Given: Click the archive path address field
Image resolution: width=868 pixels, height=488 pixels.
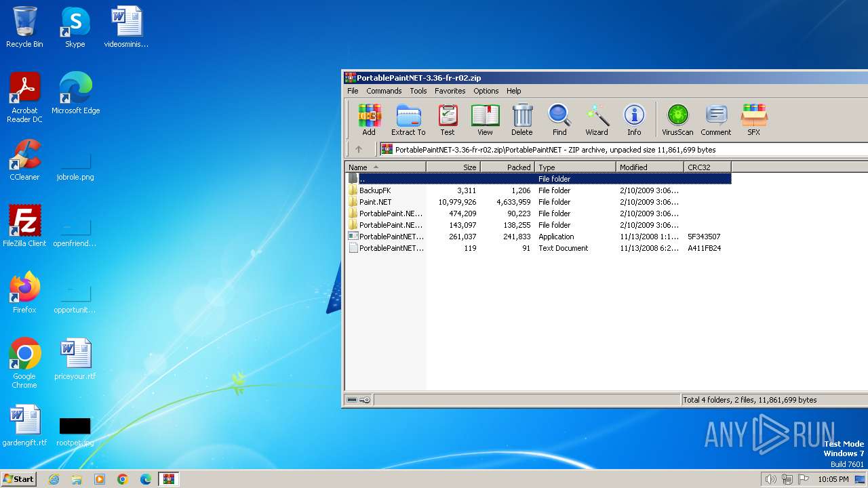Looking at the screenshot, I should (x=624, y=150).
